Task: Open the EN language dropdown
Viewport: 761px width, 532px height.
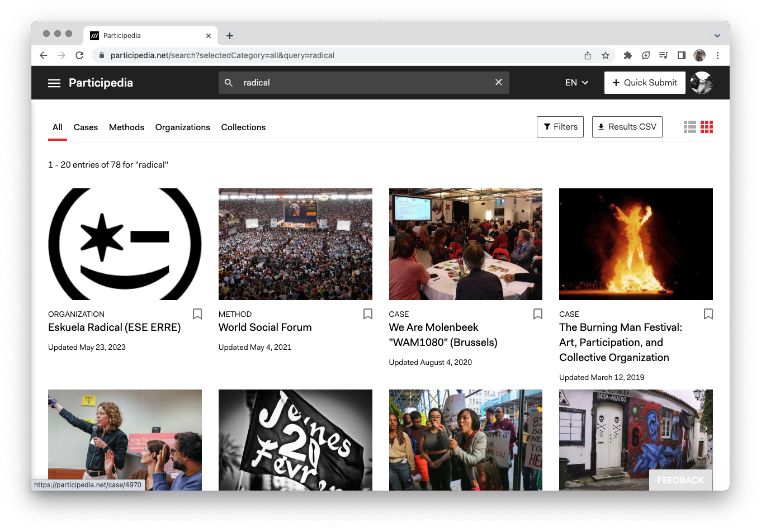Action: pyautogui.click(x=576, y=83)
